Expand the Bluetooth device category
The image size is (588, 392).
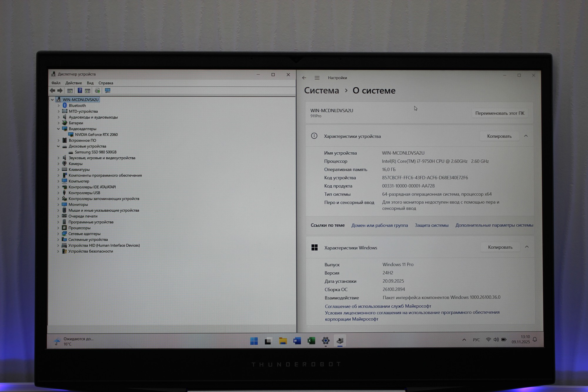pos(58,106)
